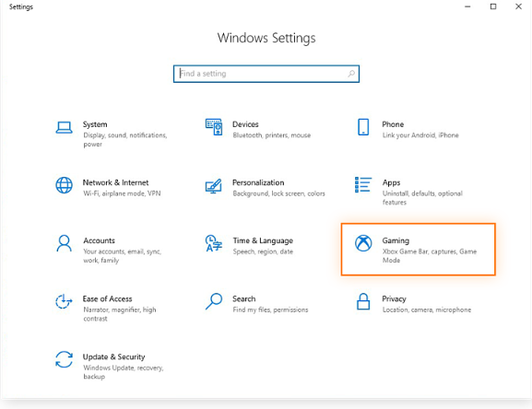This screenshot has width=532, height=409.
Task: Select the Accounts person icon
Action: tap(64, 243)
